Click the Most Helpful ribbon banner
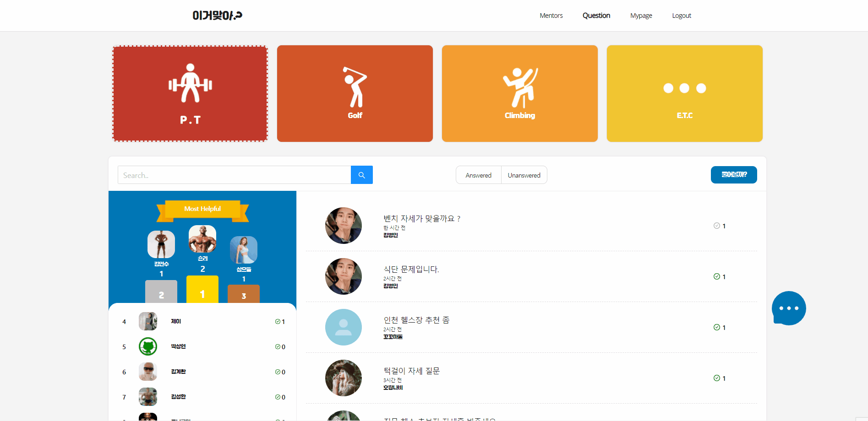 click(202, 210)
